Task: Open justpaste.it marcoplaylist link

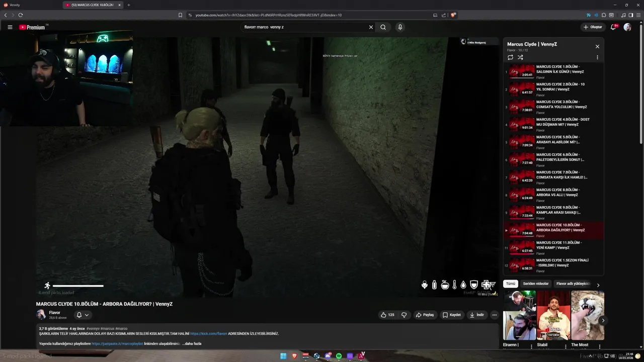Action: 117,343
